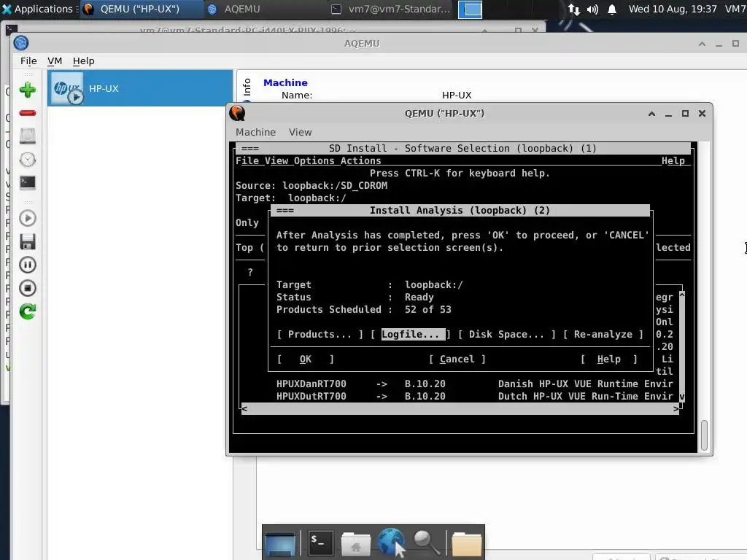Click the AQEMU logo icon in title bar

pyautogui.click(x=21, y=43)
